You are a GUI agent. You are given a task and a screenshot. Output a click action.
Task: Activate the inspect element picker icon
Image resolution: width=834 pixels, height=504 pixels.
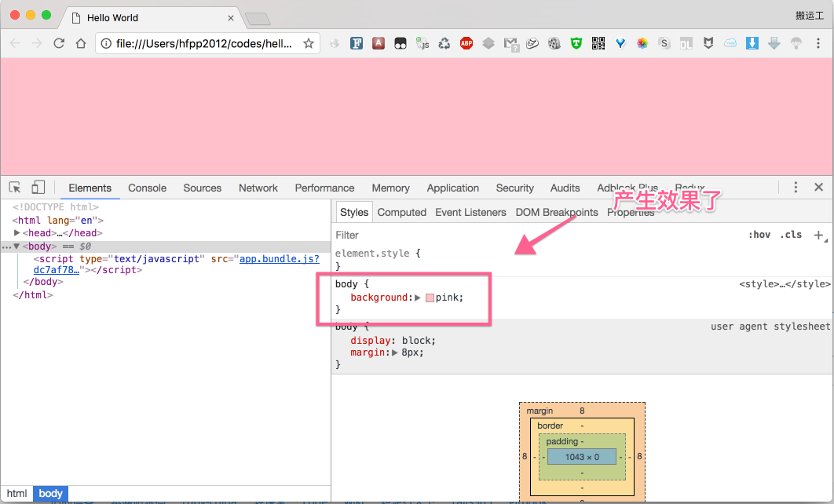[15, 188]
